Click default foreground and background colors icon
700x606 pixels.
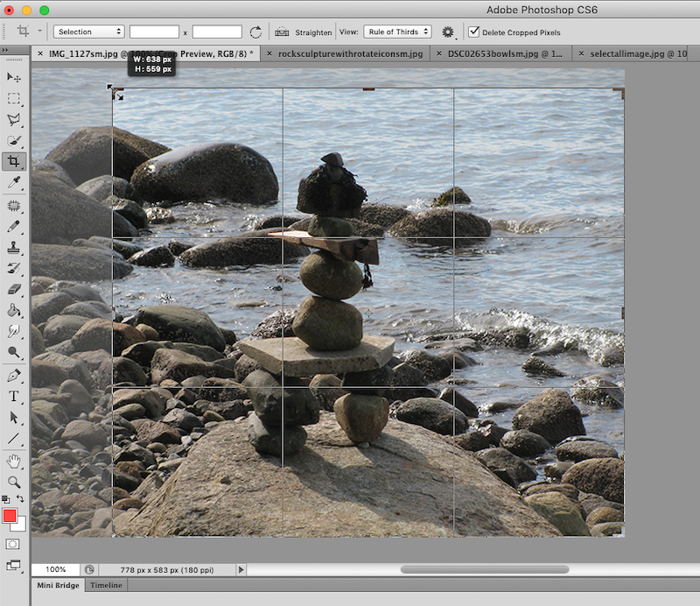(6, 499)
